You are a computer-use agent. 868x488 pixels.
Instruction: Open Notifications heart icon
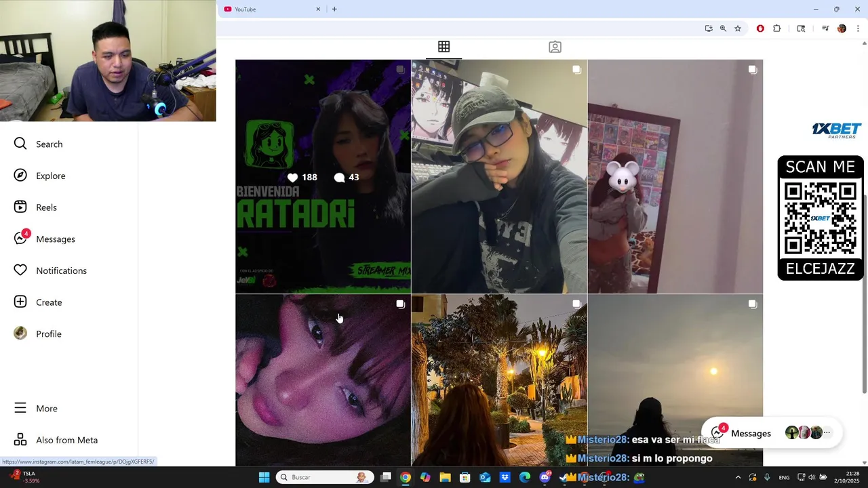tap(20, 270)
